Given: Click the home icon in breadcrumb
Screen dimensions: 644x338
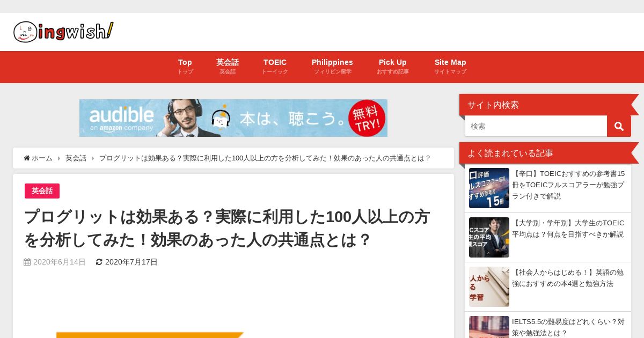Looking at the screenshot, I should [x=27, y=158].
